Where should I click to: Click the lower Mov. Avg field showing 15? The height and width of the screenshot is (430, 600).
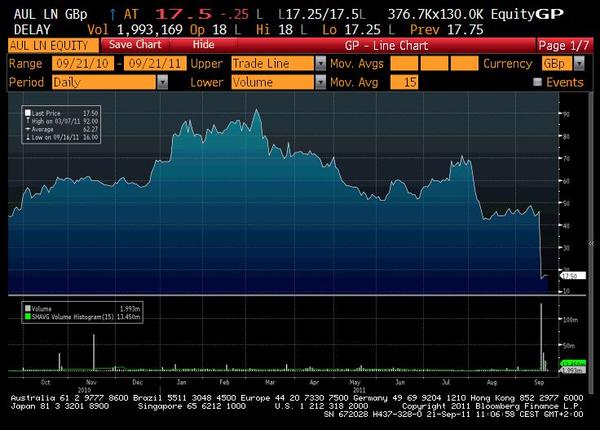[x=405, y=82]
